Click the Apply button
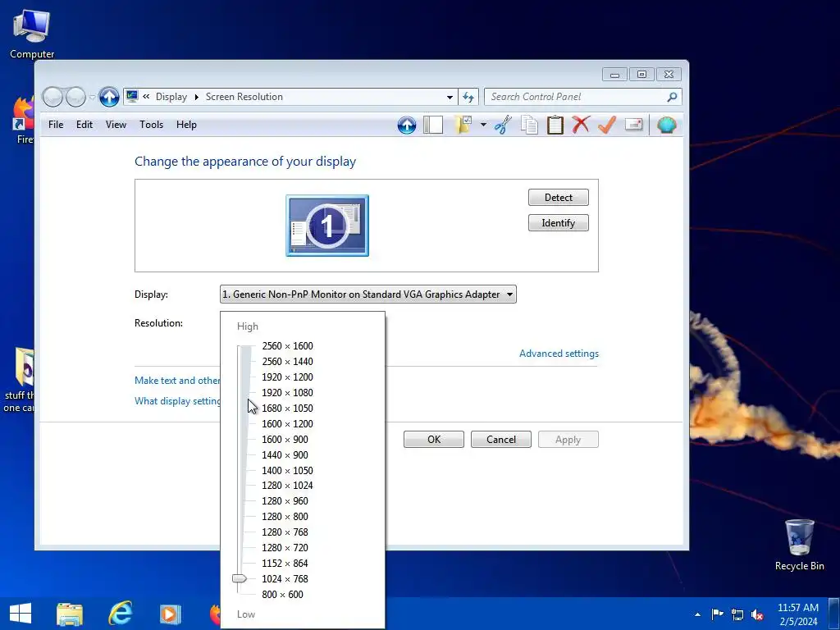840x630 pixels. tap(568, 440)
